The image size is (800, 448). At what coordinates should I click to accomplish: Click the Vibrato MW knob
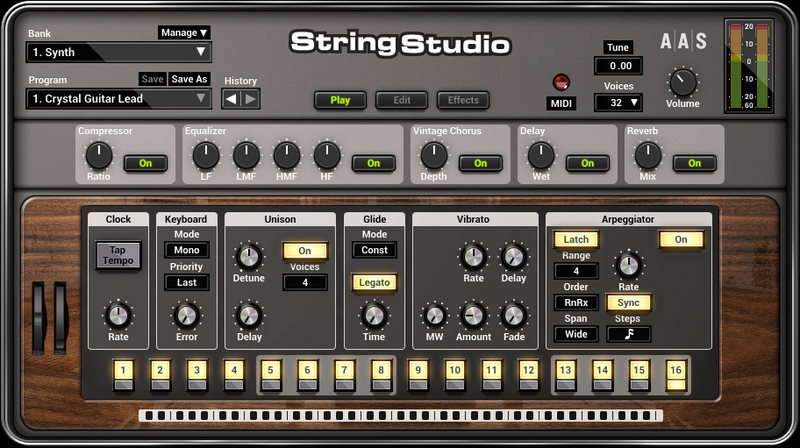434,316
